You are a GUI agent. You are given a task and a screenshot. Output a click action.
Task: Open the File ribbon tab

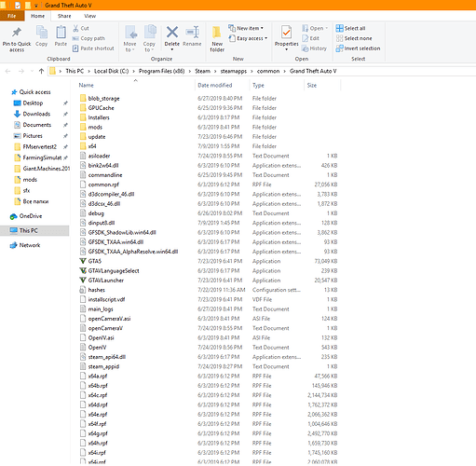tap(12, 16)
